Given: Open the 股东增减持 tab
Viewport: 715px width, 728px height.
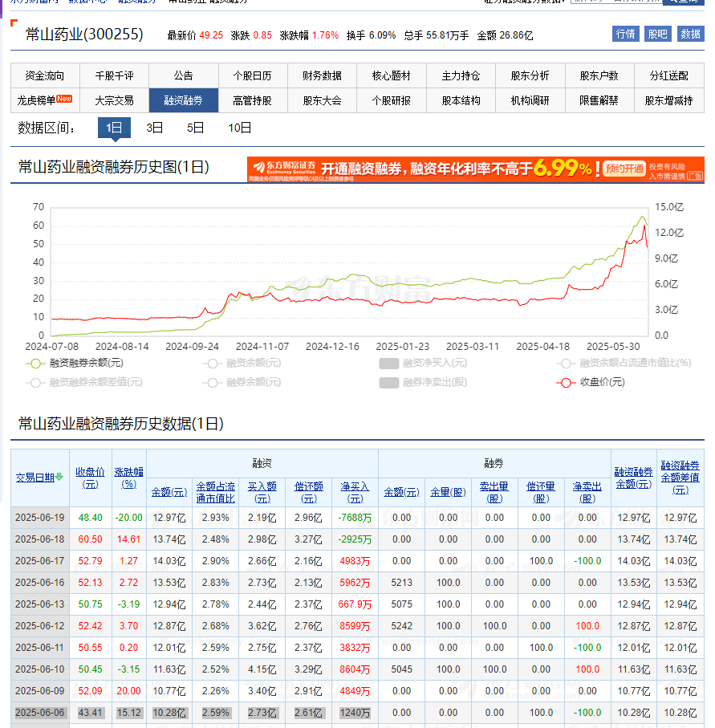Looking at the screenshot, I should coord(669,100).
